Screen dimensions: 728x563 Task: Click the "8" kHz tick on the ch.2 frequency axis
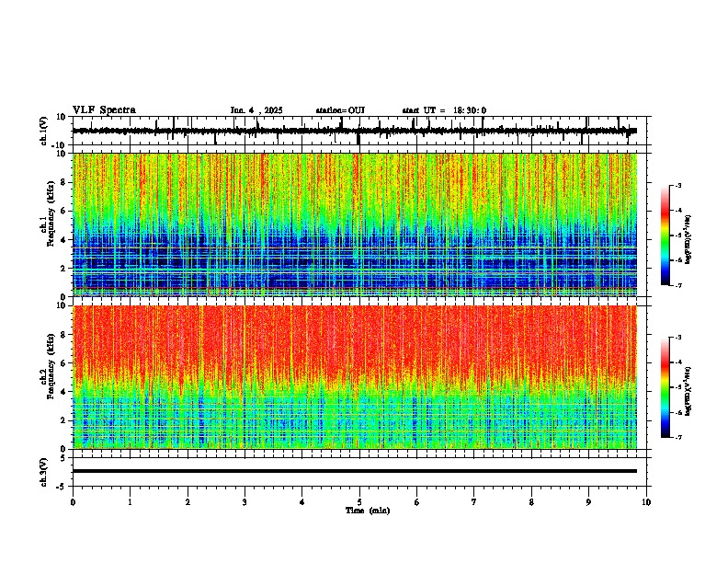point(64,335)
